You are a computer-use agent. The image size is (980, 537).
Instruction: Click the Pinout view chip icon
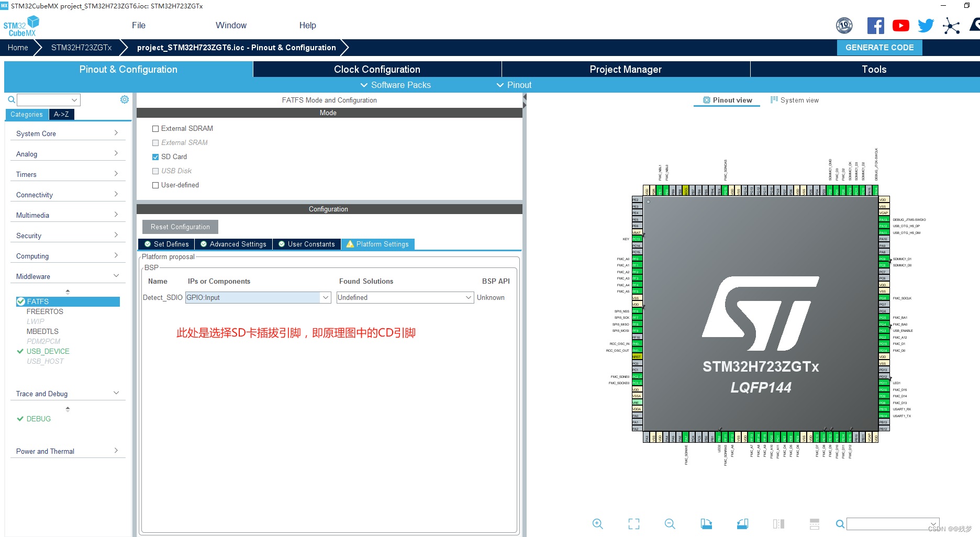pos(707,100)
